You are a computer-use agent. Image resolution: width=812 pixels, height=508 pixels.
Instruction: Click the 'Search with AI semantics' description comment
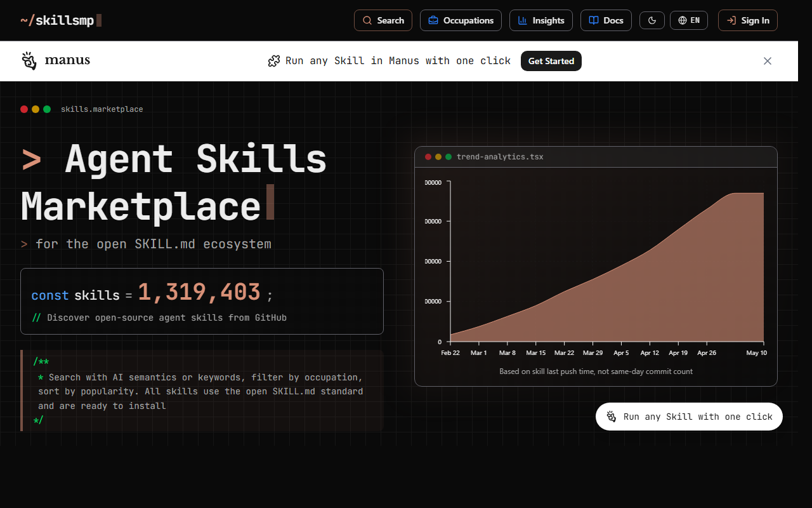coord(202,391)
